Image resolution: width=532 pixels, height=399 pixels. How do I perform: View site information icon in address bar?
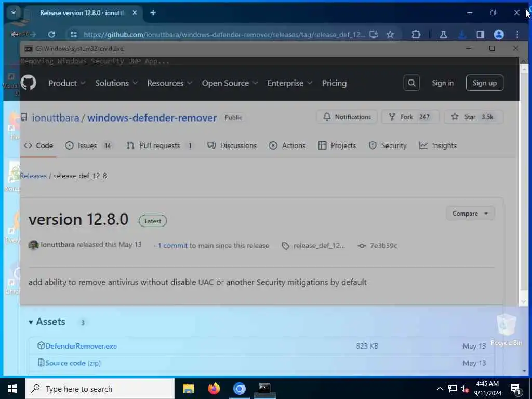click(x=74, y=35)
